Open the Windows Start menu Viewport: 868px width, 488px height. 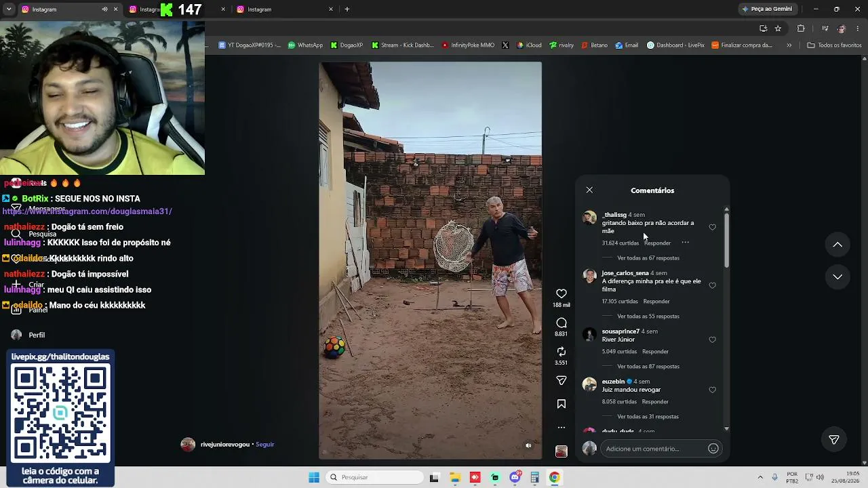(314, 477)
